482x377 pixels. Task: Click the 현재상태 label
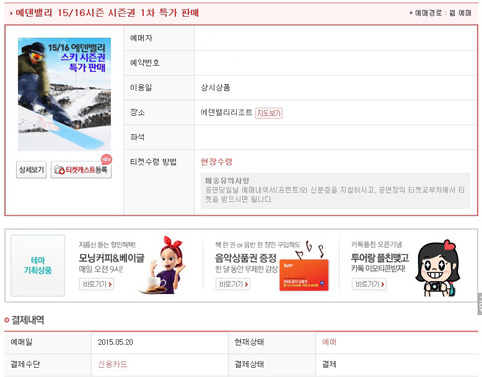249,342
